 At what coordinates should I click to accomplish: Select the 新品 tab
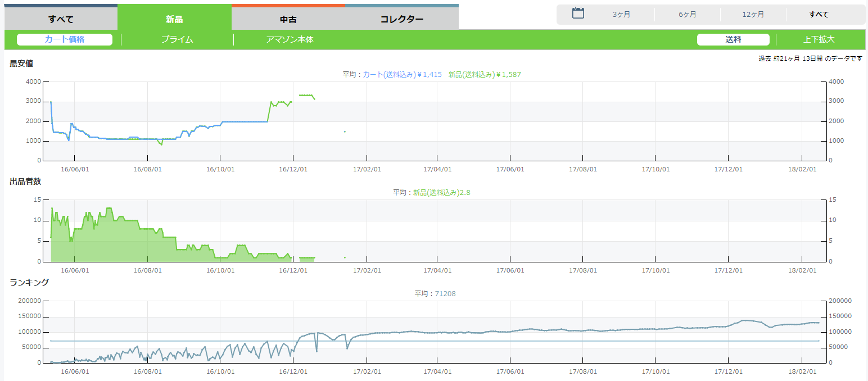tap(174, 19)
